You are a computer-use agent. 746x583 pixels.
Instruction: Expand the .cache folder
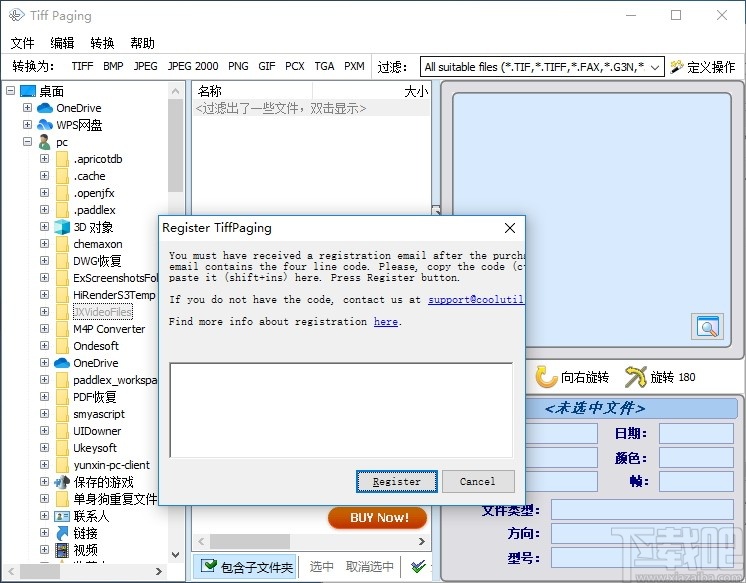point(45,176)
